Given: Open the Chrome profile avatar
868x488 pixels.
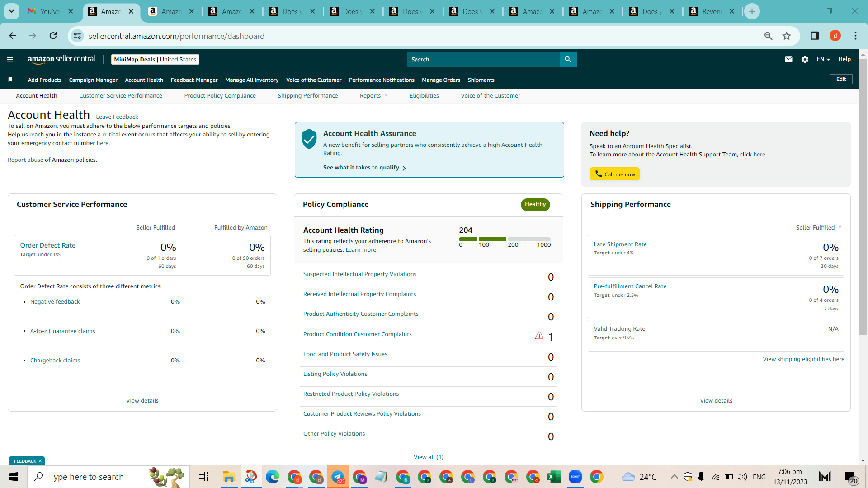Looking at the screenshot, I should click(835, 36).
